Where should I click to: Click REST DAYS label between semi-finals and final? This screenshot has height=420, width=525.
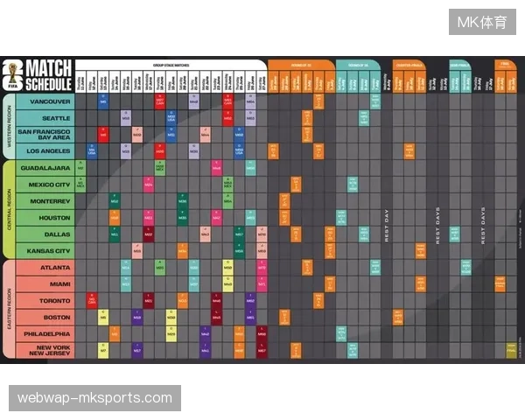click(x=482, y=226)
